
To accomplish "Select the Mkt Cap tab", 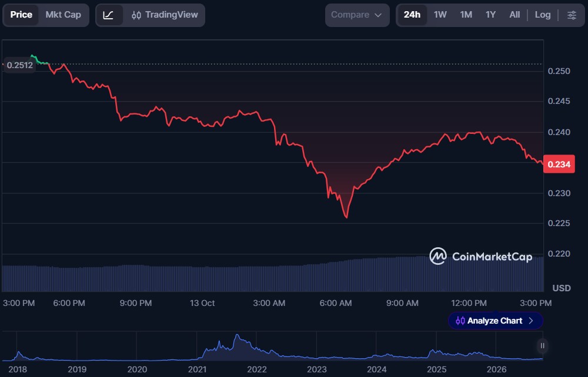I will (x=63, y=15).
